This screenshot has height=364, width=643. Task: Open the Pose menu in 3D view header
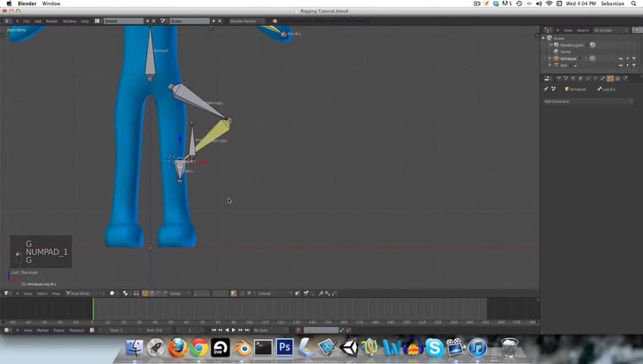click(56, 293)
